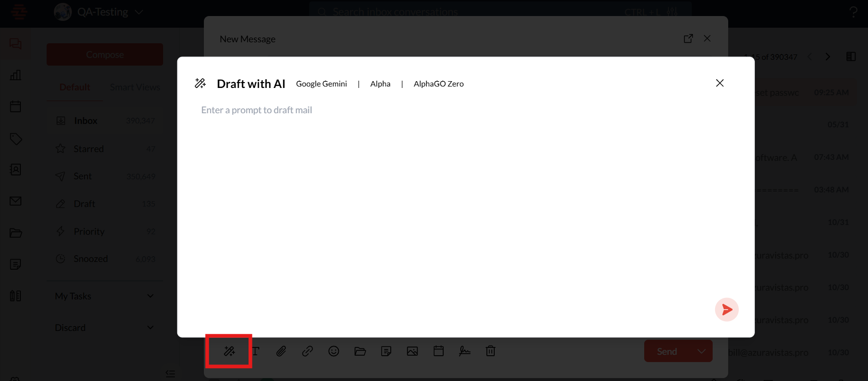Add a signature using the signature icon
This screenshot has height=381, width=868.
click(465, 351)
